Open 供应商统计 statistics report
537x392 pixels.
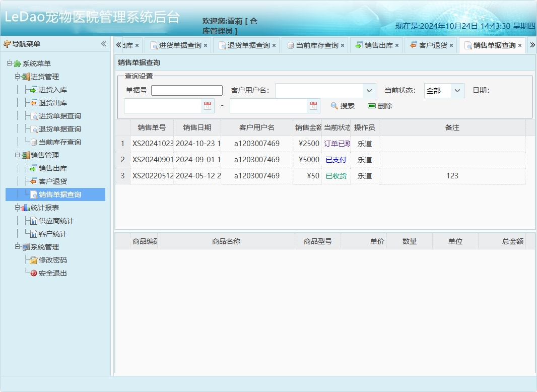click(x=47, y=220)
